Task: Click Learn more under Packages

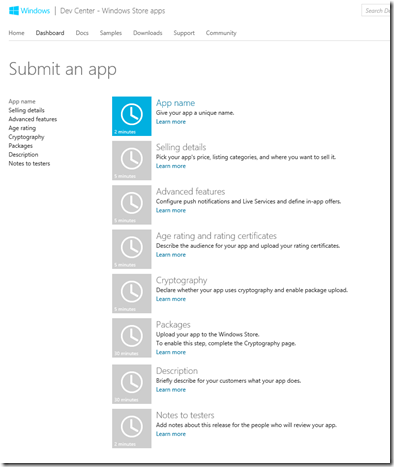Action: click(x=171, y=353)
